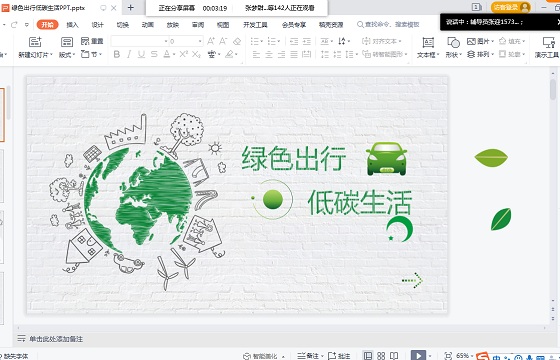This screenshot has width=560, height=360.
Task: Toggle Superscript formatting
Action: click(184, 54)
